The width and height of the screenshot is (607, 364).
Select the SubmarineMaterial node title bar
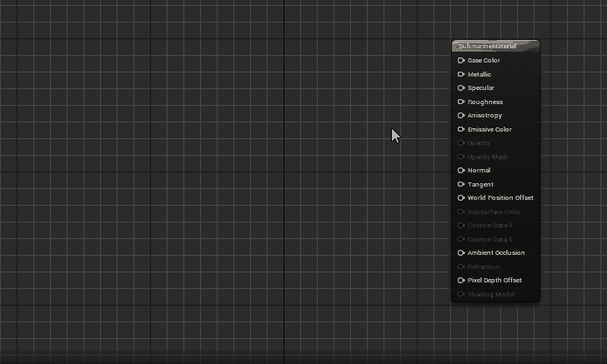coord(495,46)
